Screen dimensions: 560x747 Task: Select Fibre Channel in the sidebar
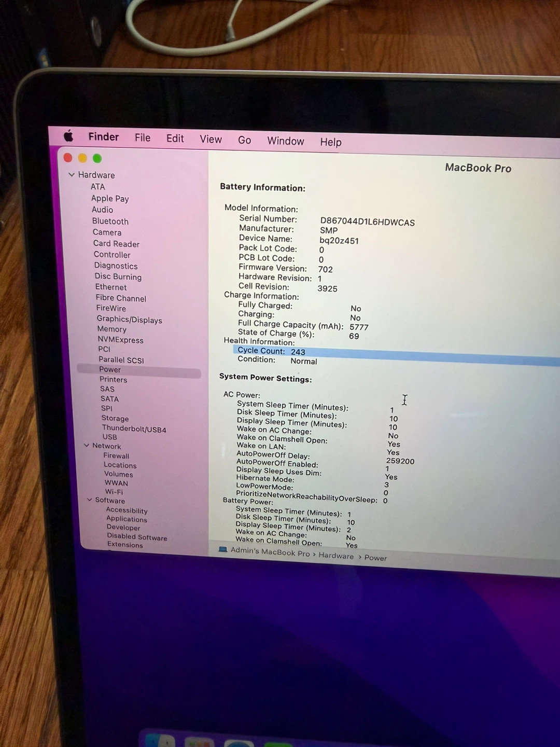pos(121,298)
